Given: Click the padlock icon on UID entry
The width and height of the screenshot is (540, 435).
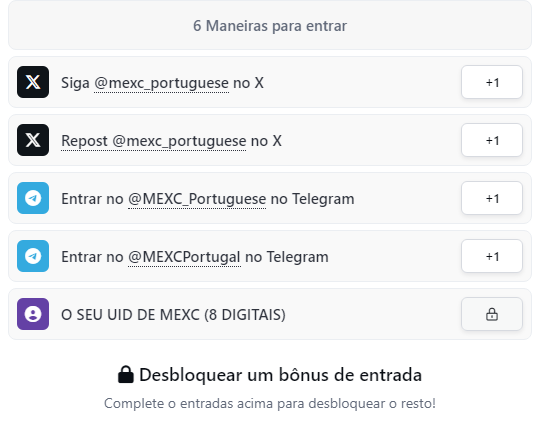Looking at the screenshot, I should pos(492,314).
